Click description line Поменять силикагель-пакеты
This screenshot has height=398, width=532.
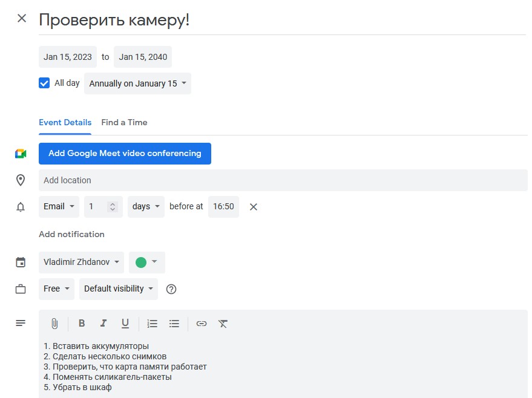point(112,377)
